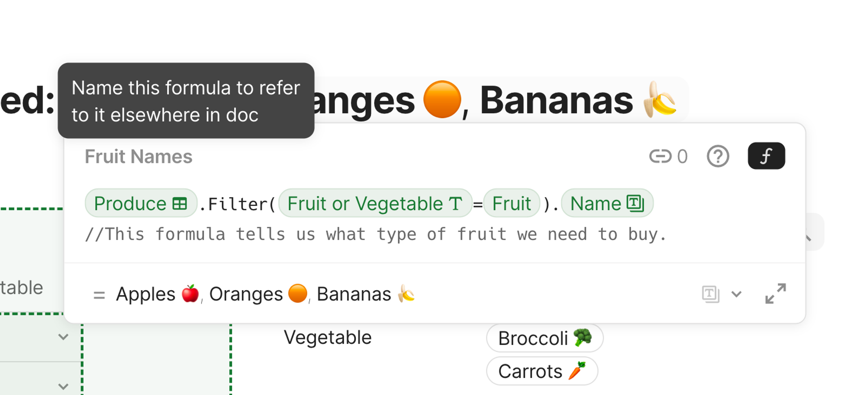Expand the formula editor with arrows icon

(776, 294)
